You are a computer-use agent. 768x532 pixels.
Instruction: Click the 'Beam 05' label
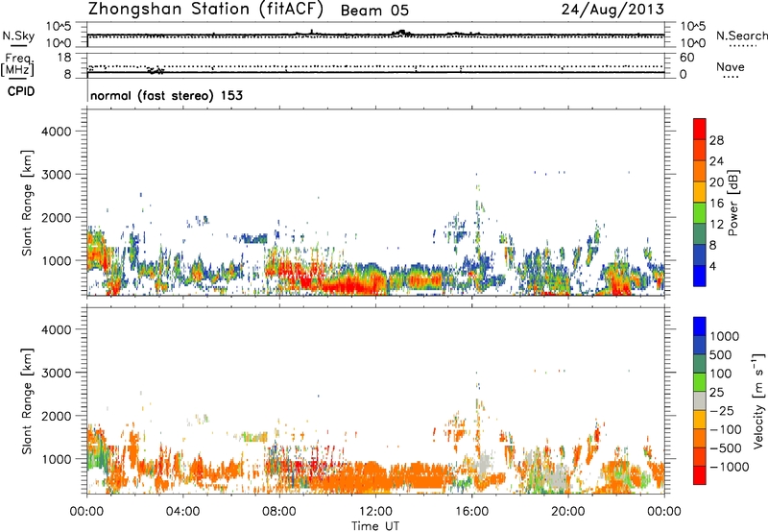374,11
